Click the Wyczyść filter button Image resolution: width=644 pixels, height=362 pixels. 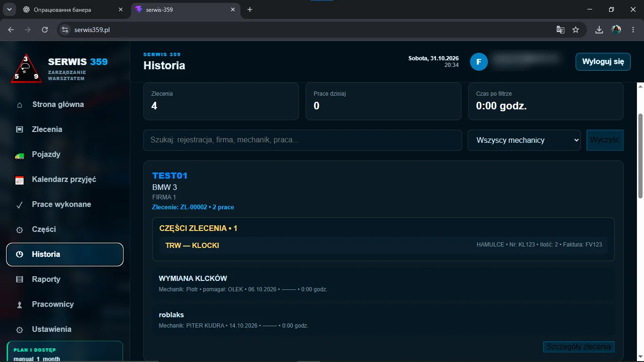(605, 140)
